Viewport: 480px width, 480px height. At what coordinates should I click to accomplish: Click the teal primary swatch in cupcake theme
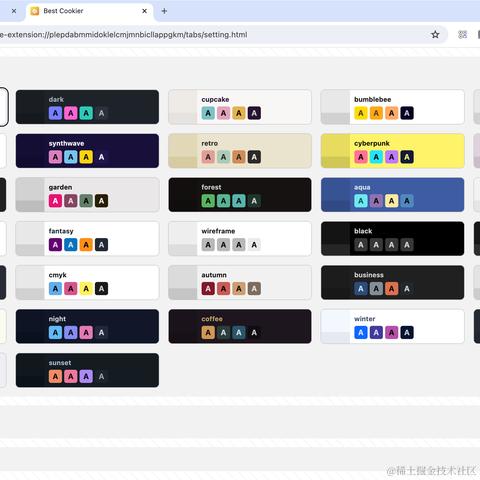[x=208, y=113]
